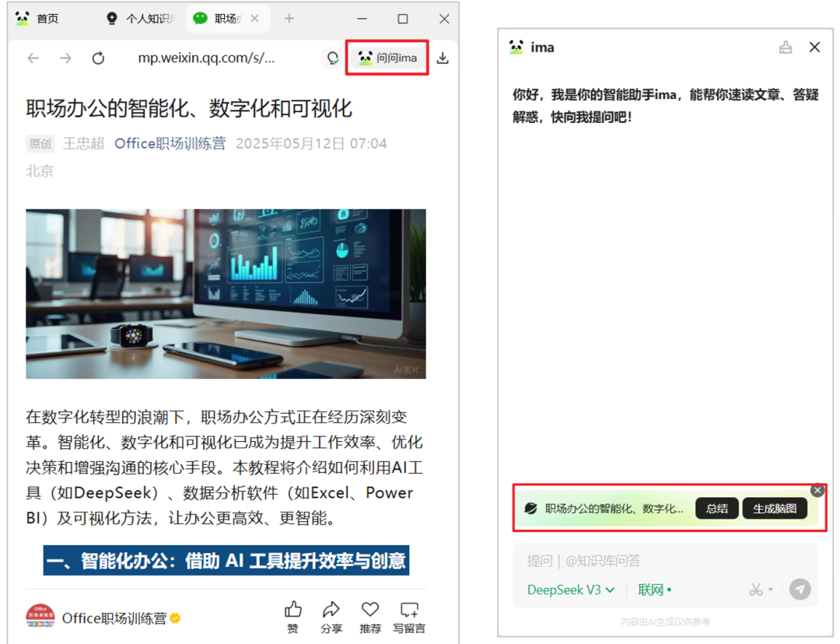Click the mp.weixin.qq.com address bar
840x644 pixels.
206,58
